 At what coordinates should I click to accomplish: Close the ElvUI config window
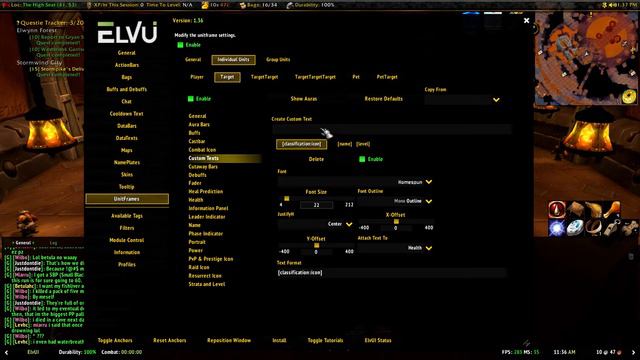click(x=527, y=20)
